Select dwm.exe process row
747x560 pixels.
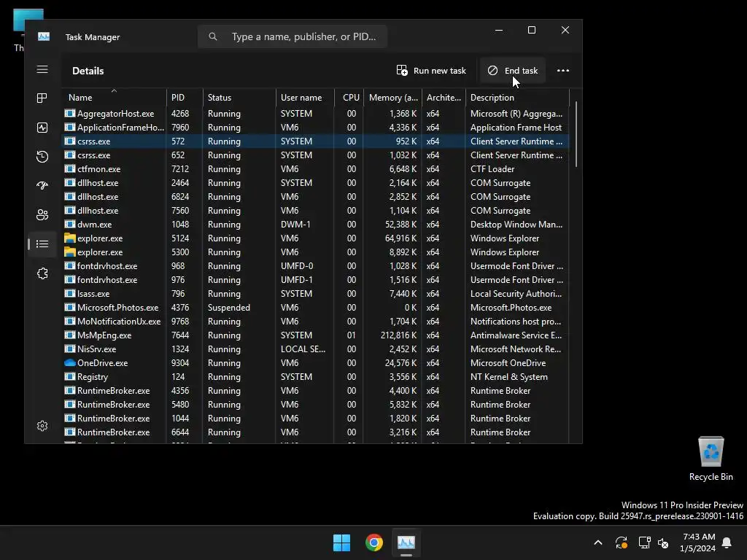(316, 225)
